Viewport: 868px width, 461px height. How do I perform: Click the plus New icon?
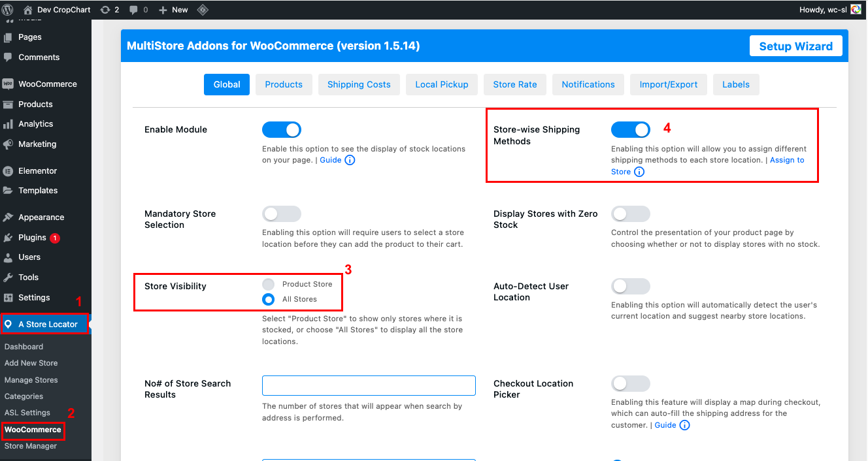[163, 10]
